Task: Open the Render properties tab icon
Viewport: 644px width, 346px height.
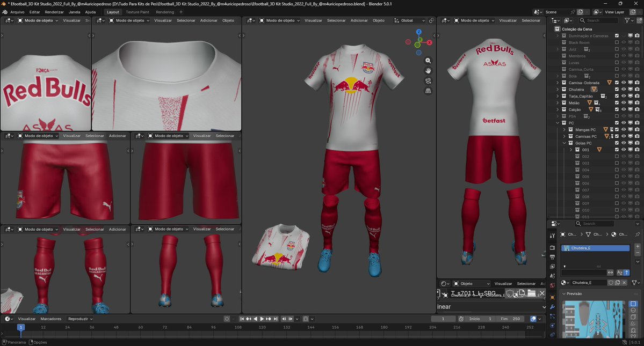Action: tap(552, 248)
